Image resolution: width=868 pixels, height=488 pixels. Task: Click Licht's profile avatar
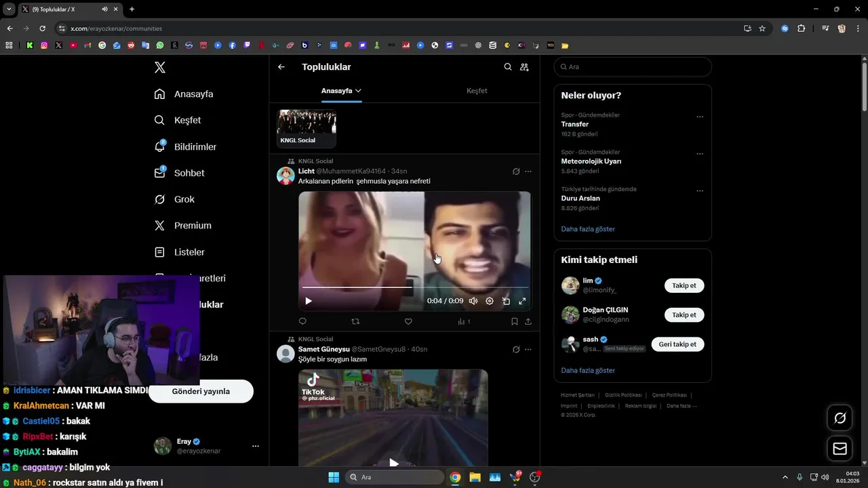(x=285, y=176)
